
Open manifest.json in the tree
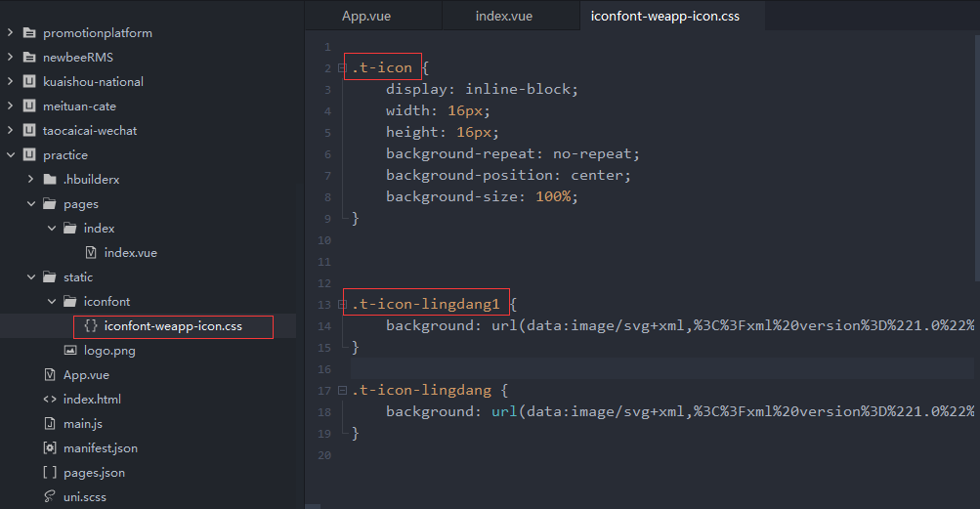[x=100, y=447]
